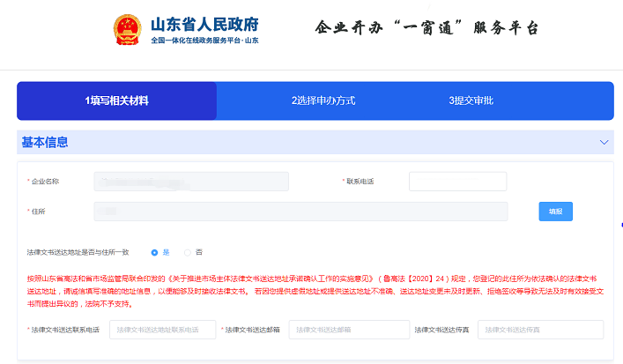Switch to step 1 填写相关材料
623x364 pixels.
click(x=116, y=100)
